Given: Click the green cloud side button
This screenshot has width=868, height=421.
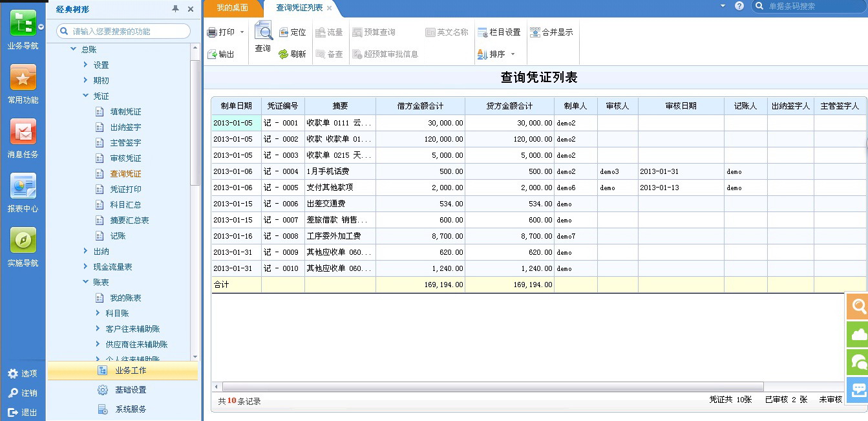Looking at the screenshot, I should point(859,334).
